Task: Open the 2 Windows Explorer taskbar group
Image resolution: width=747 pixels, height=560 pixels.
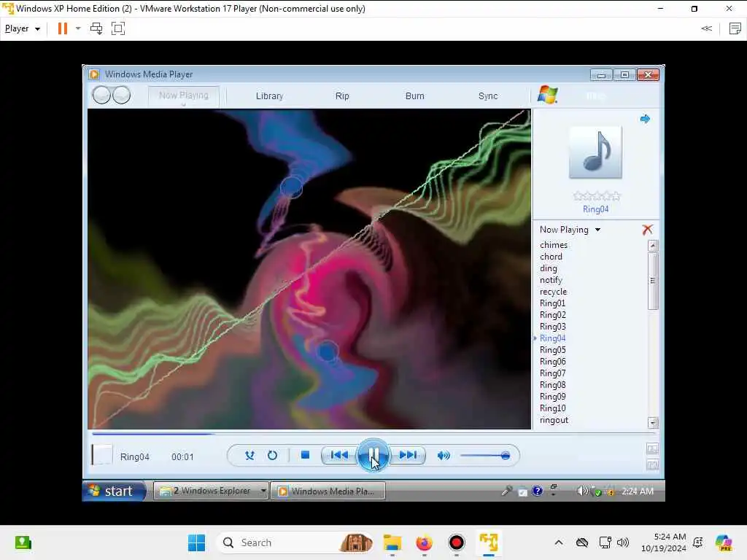Action: click(x=211, y=491)
